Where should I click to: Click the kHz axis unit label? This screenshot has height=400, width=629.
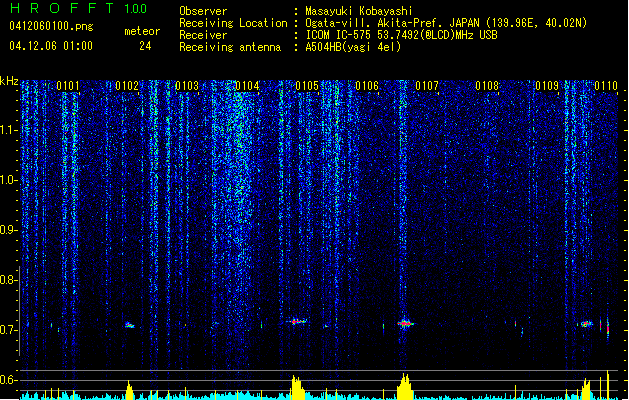9,81
